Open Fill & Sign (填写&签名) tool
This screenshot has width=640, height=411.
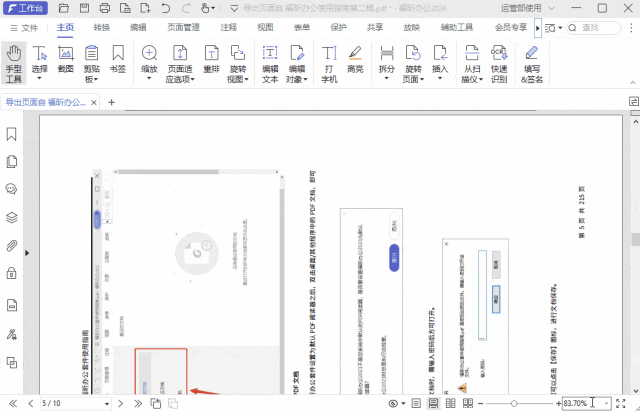click(531, 62)
